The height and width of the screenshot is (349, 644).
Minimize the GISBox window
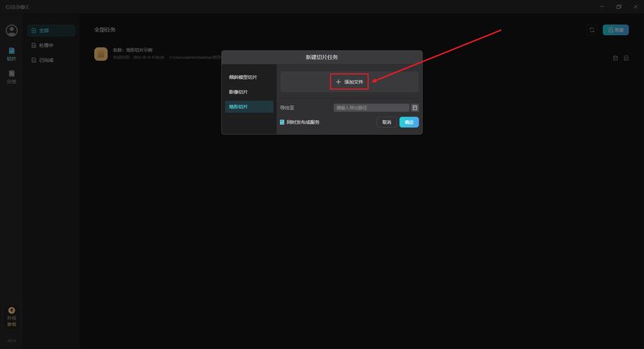(602, 6)
